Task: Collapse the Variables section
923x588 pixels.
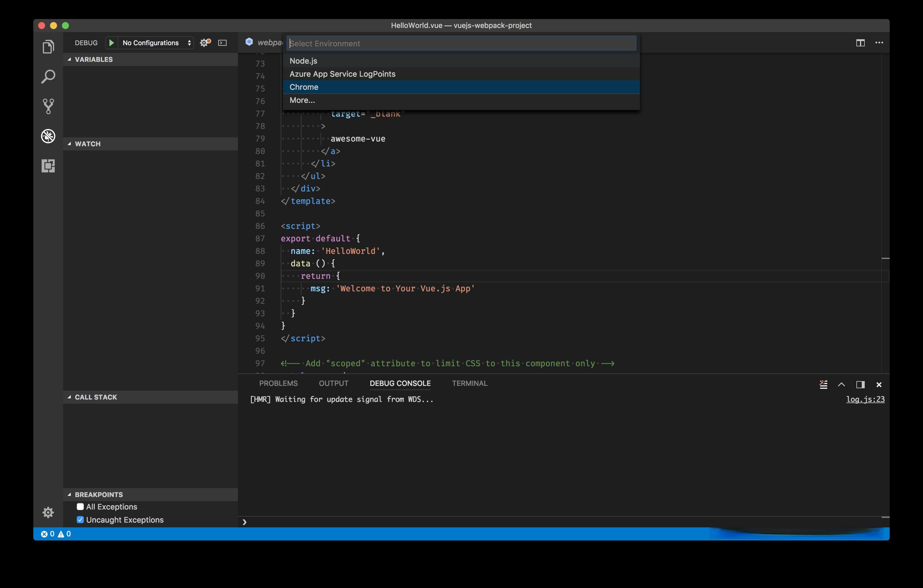Action: (150, 59)
